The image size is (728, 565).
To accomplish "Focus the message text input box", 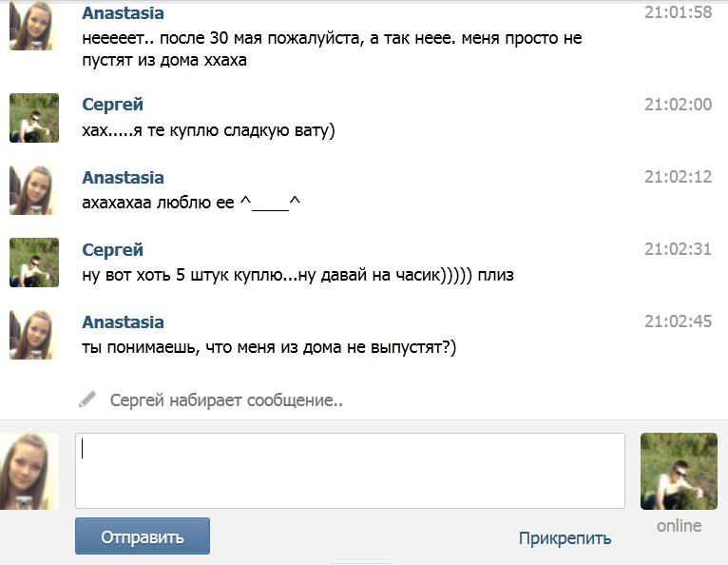I will 350,471.
